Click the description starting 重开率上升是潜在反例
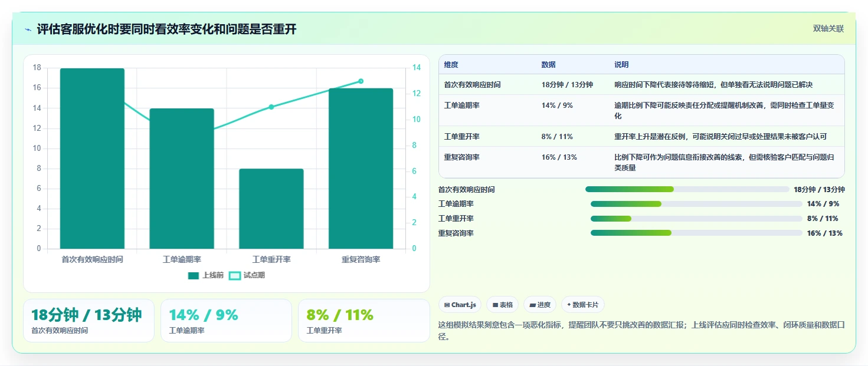Image resolution: width=868 pixels, height=366 pixels. click(720, 137)
